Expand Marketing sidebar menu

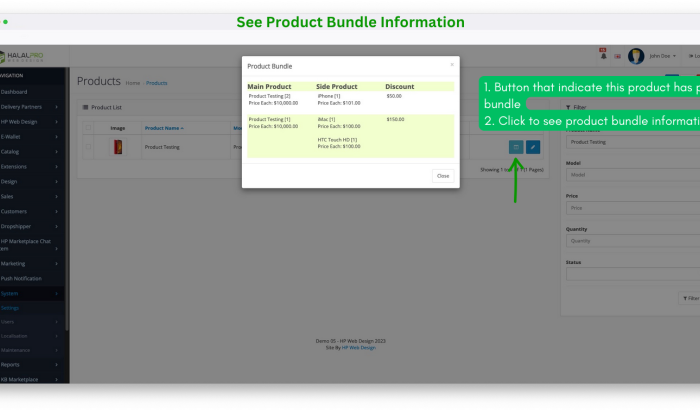click(31, 264)
